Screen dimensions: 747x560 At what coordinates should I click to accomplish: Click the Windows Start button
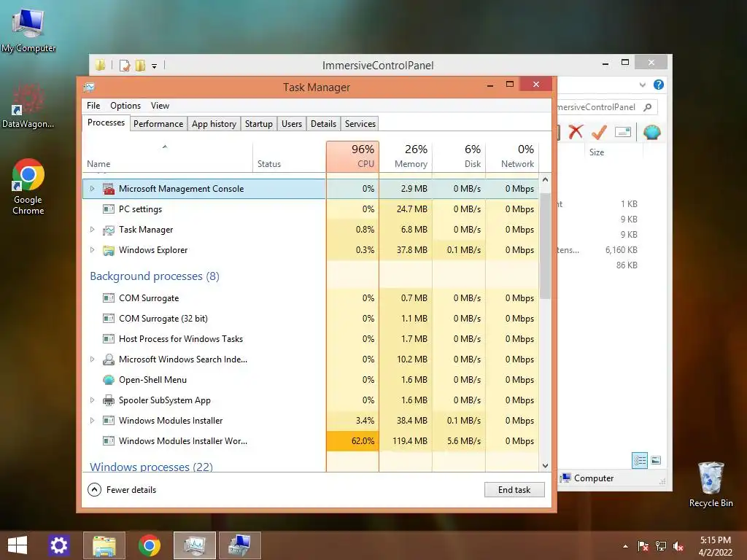pos(18,545)
